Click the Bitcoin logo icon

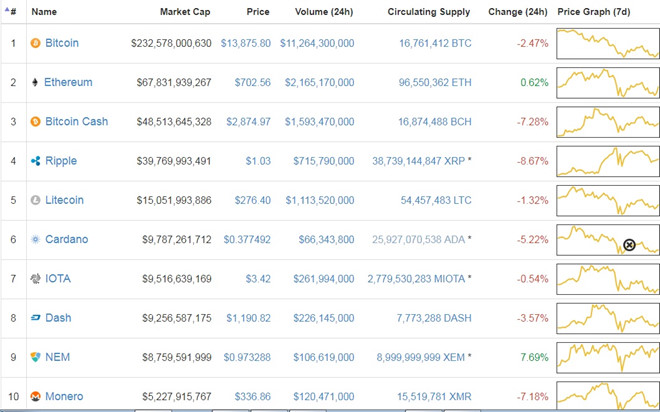pos(36,44)
